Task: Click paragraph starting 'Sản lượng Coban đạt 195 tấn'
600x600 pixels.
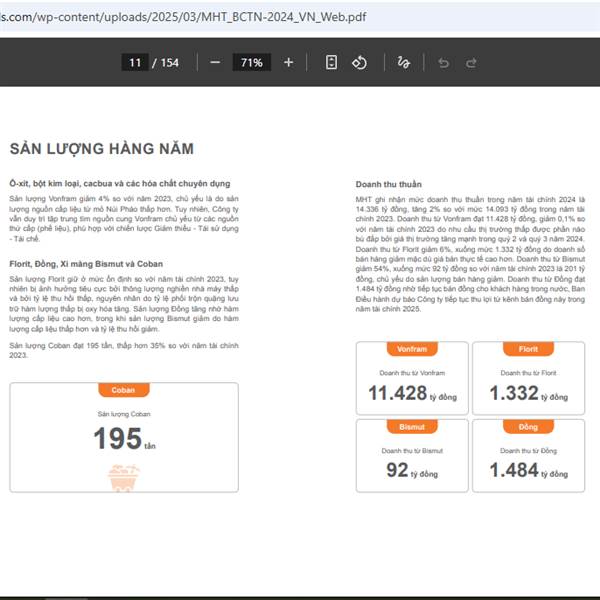Action: click(x=124, y=350)
